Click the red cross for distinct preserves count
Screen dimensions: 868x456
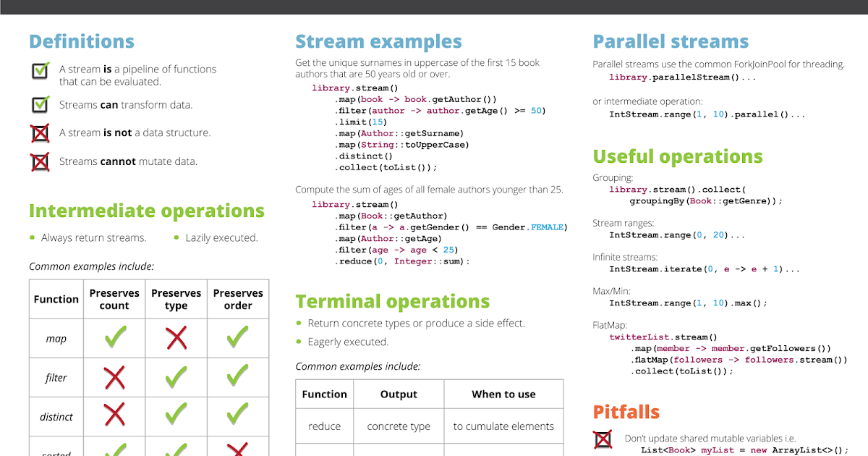(114, 415)
